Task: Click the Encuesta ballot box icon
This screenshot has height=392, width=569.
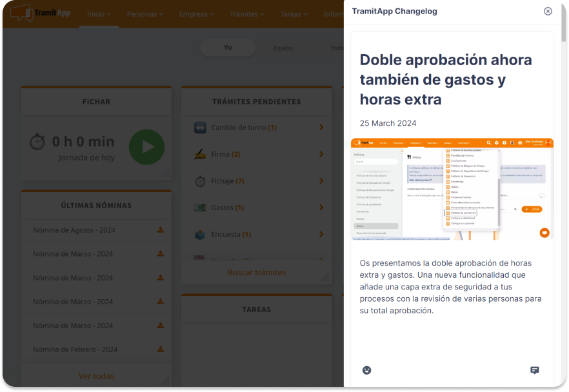Action: [200, 235]
